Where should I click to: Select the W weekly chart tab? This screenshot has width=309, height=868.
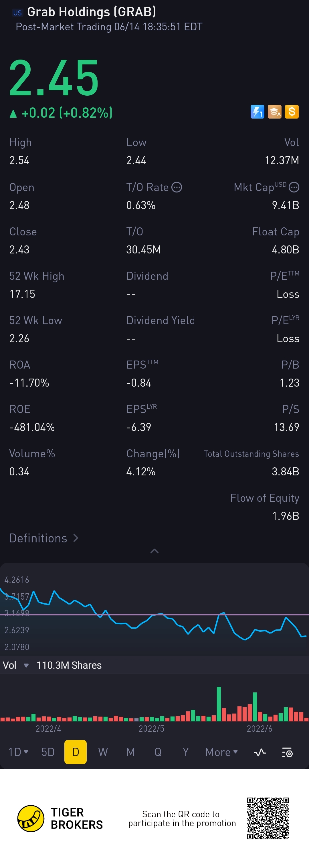[103, 752]
